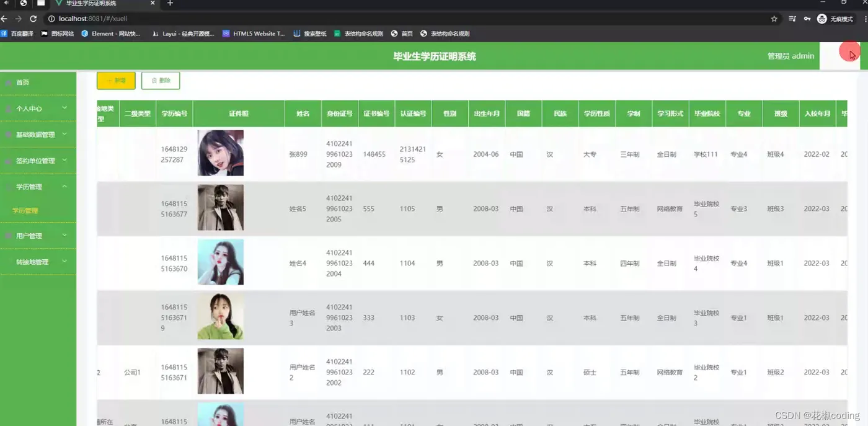
Task: Click the 毕业院校 column header
Action: pyautogui.click(x=707, y=113)
